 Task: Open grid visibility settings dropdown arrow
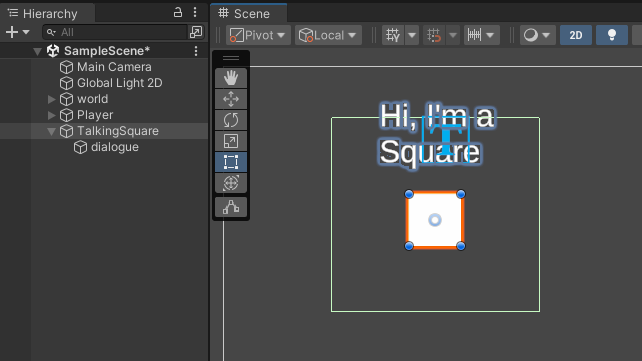(x=412, y=35)
